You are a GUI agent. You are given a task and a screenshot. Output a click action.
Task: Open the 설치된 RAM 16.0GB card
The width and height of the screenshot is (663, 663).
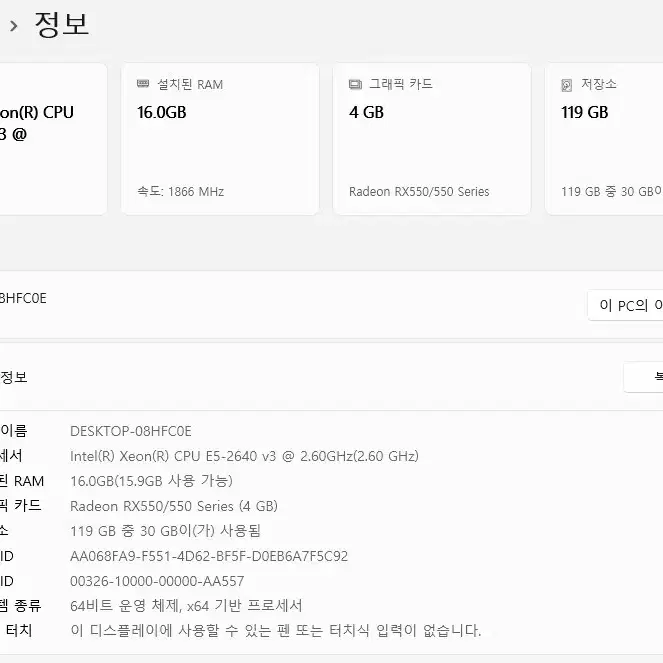pyautogui.click(x=220, y=139)
